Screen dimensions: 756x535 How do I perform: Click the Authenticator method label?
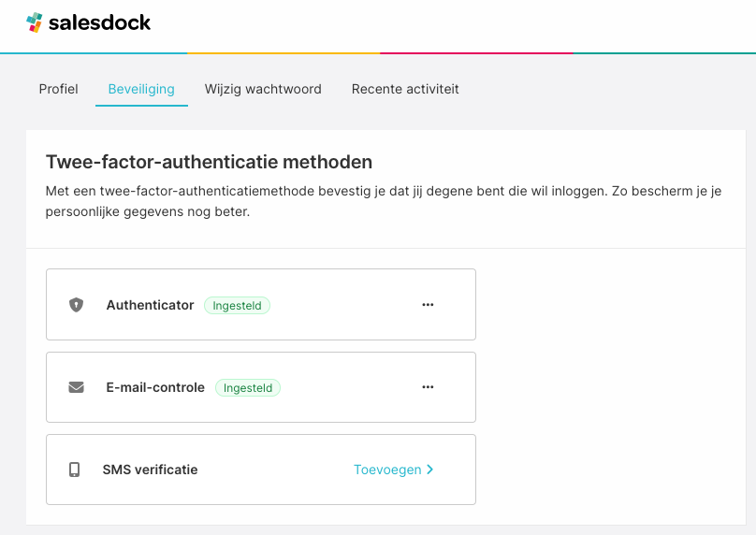(150, 305)
